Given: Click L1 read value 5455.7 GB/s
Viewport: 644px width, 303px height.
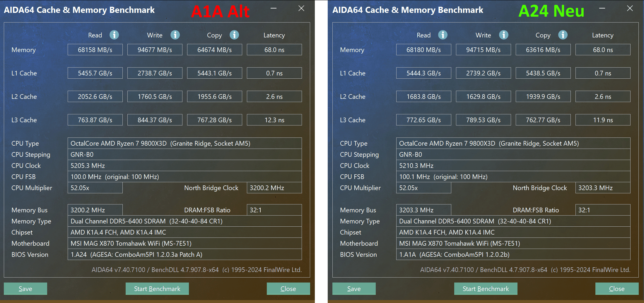Looking at the screenshot, I should pos(95,73).
